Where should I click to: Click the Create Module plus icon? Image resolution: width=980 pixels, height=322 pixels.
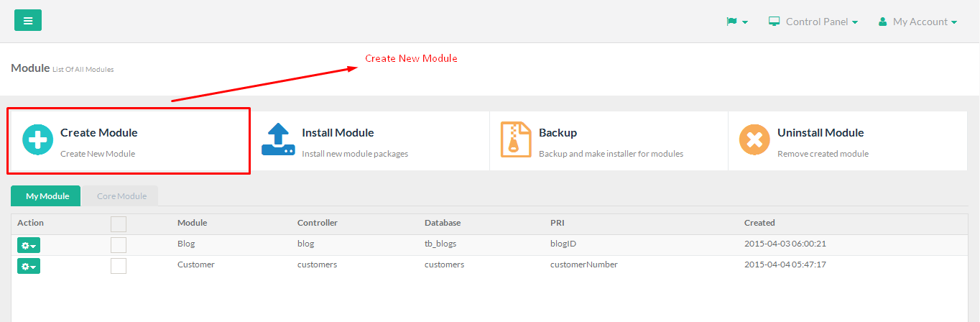point(37,139)
